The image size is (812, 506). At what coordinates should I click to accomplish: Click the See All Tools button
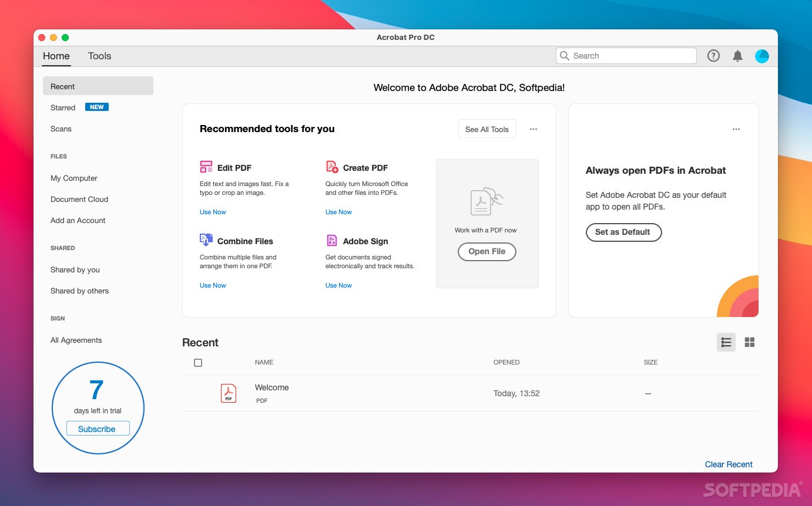487,129
